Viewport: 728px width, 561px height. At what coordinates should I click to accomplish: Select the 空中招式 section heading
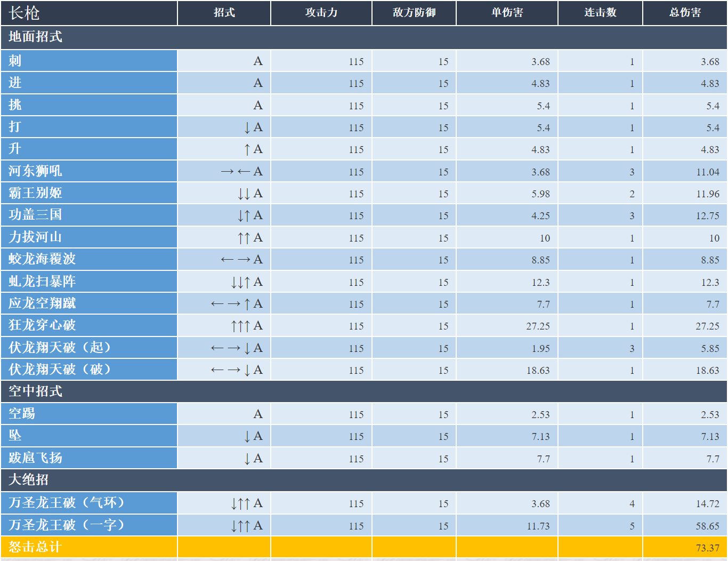(364, 391)
